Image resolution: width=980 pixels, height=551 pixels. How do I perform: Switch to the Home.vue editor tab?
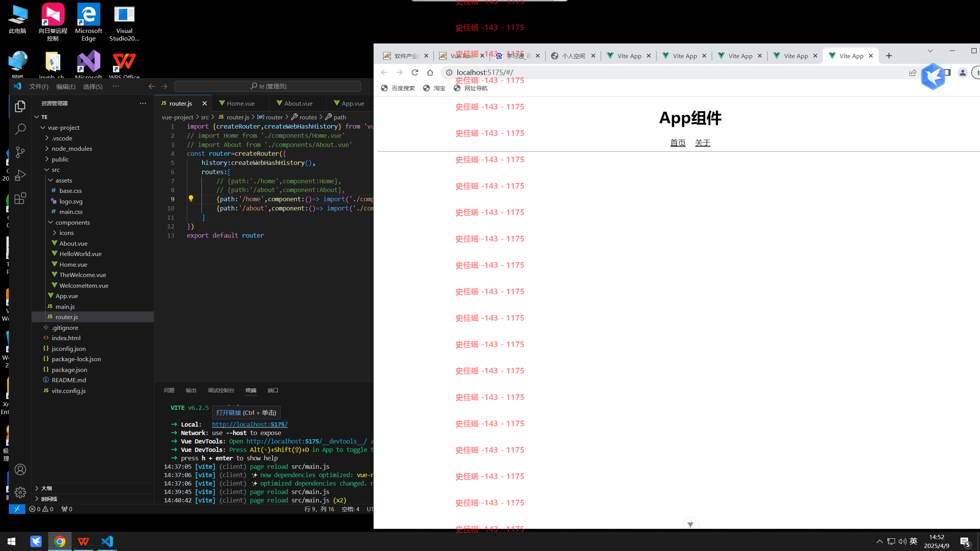240,103
